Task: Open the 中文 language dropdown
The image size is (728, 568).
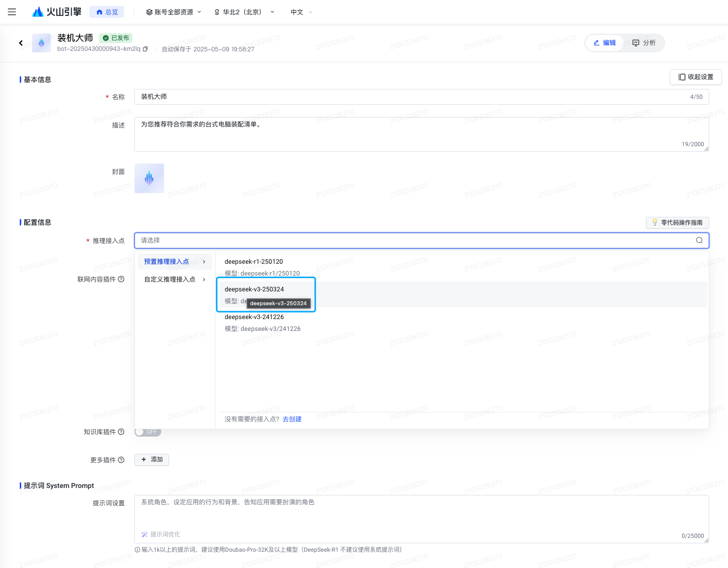Action: pos(301,12)
